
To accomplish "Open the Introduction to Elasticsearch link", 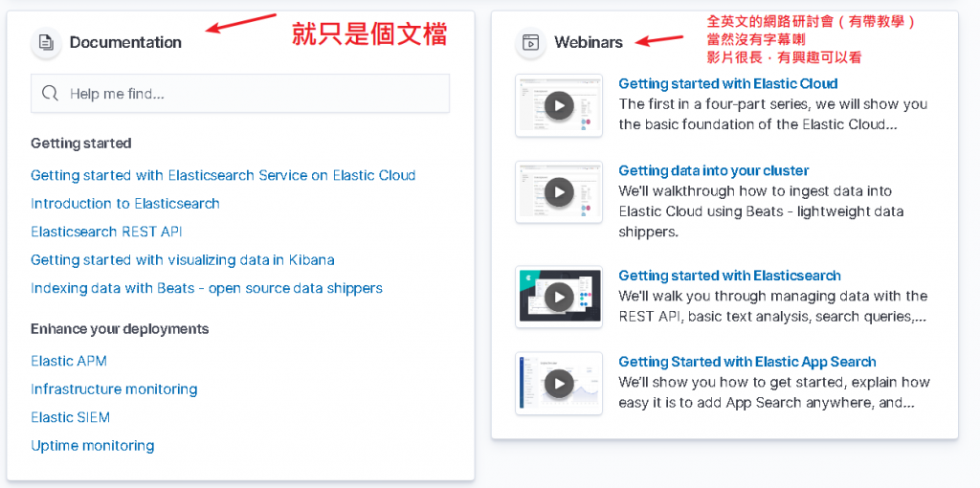I will pyautogui.click(x=125, y=203).
